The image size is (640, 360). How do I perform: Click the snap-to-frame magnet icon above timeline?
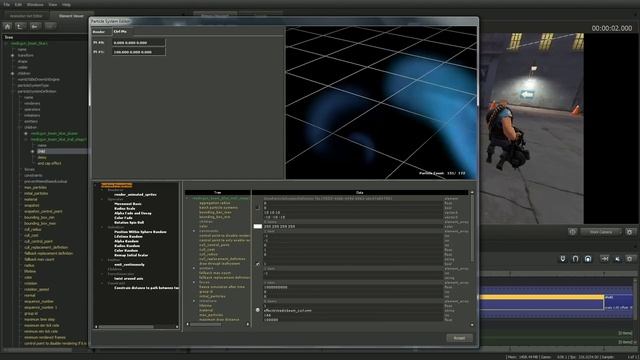[563, 259]
